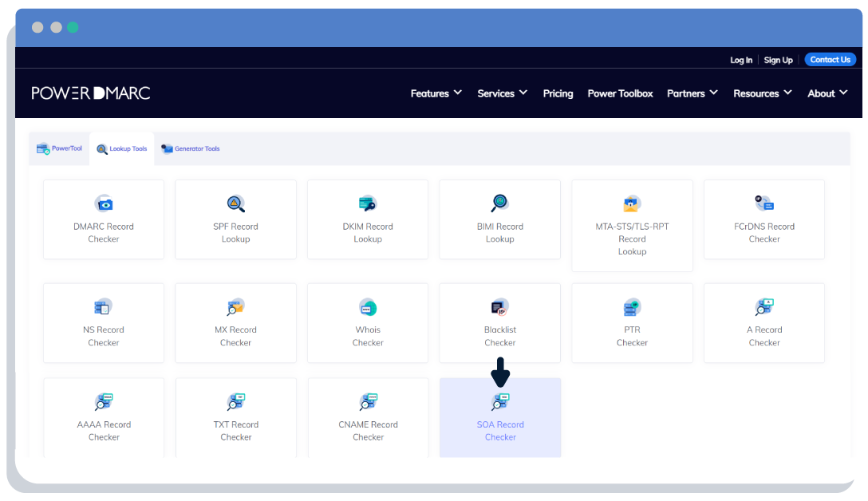The width and height of the screenshot is (868, 501).
Task: Click the AAAA Record Checker icon
Action: [x=104, y=401]
